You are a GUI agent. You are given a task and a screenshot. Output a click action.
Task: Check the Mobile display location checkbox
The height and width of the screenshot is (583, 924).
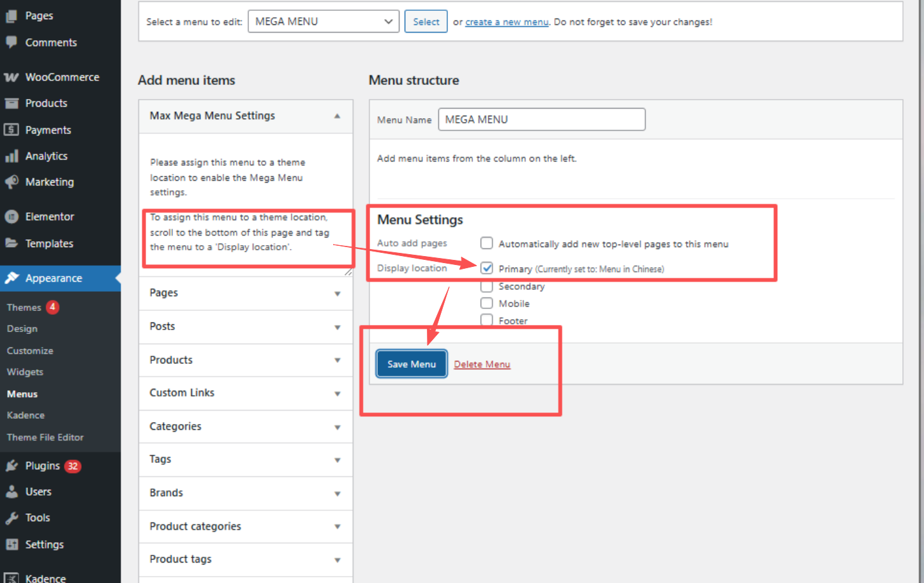tap(487, 303)
